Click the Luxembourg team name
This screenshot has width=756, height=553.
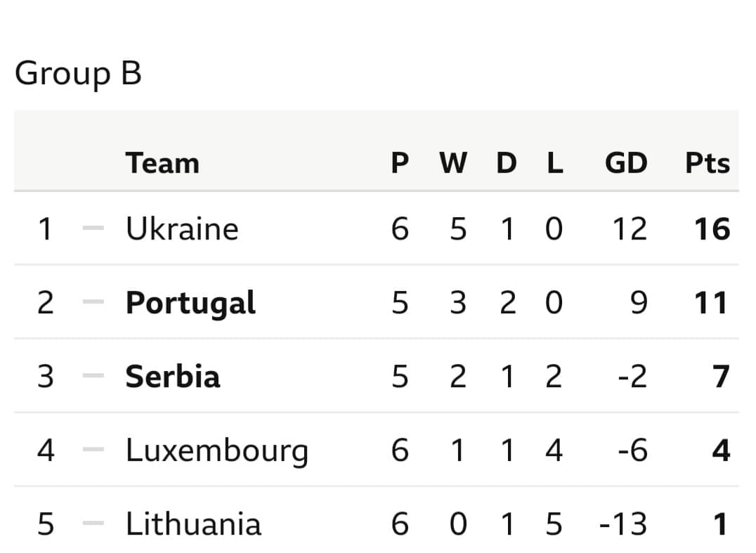tap(217, 451)
